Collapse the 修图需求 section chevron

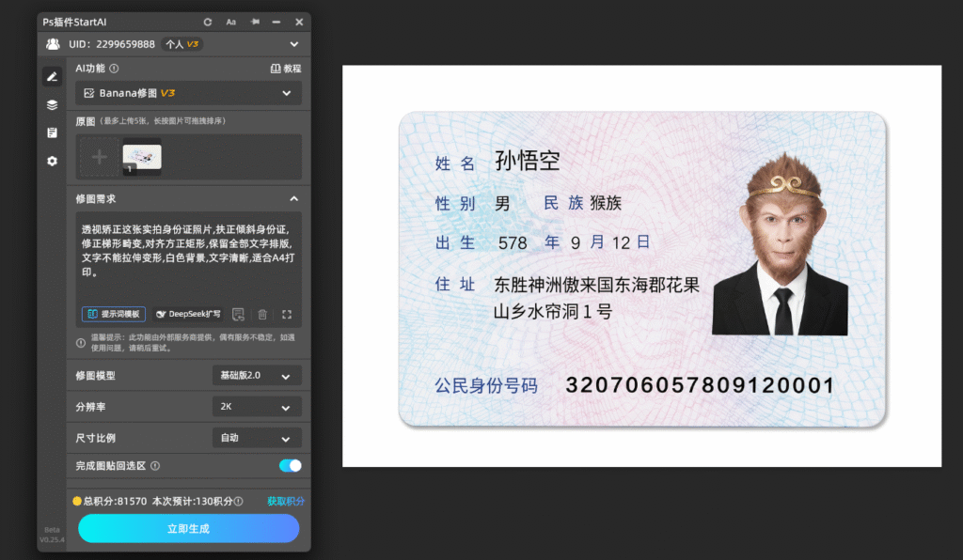point(294,199)
